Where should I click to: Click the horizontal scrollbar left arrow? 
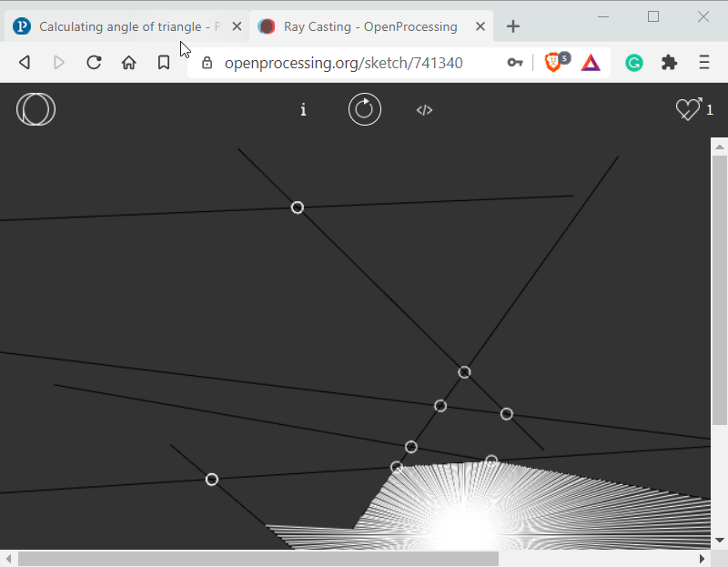point(8,558)
